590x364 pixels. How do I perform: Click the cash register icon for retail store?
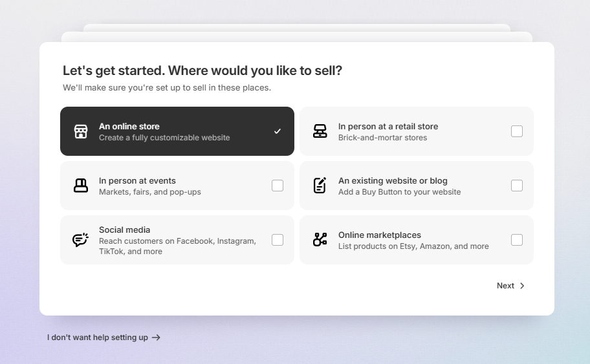pos(320,131)
